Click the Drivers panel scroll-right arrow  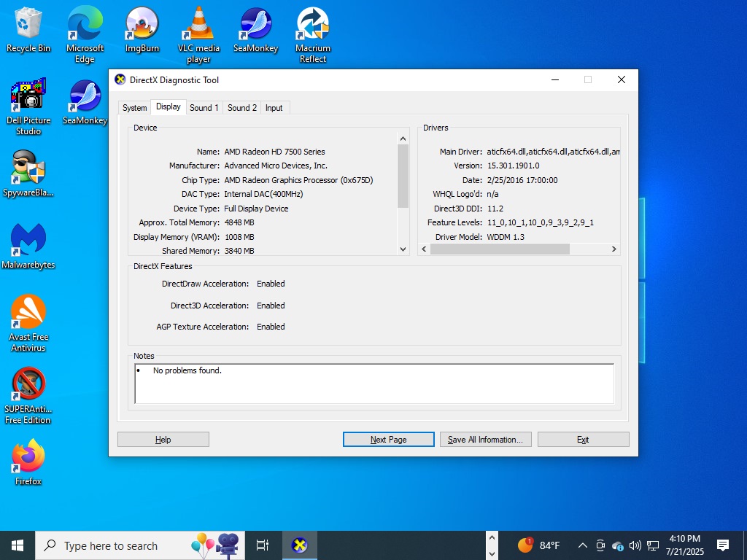point(614,249)
